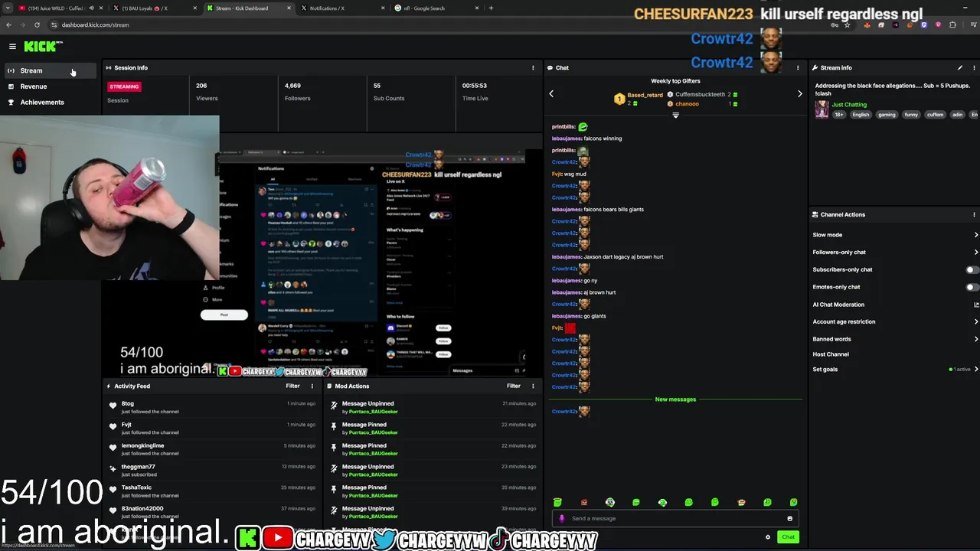This screenshot has width=980, height=551.
Task: Click in Send a message field
Action: coord(674,519)
